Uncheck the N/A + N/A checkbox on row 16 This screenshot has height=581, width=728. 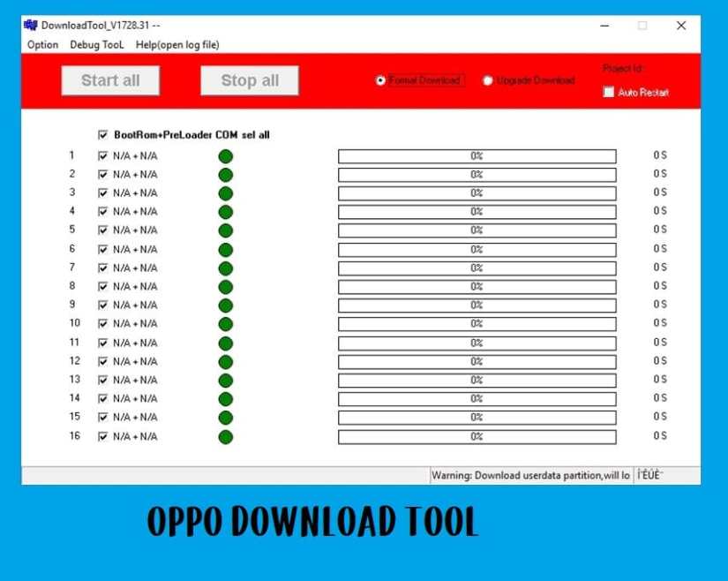tap(102, 436)
